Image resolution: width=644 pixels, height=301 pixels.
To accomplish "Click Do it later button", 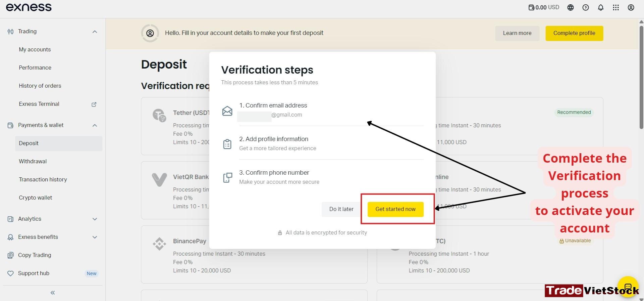I will click(341, 209).
